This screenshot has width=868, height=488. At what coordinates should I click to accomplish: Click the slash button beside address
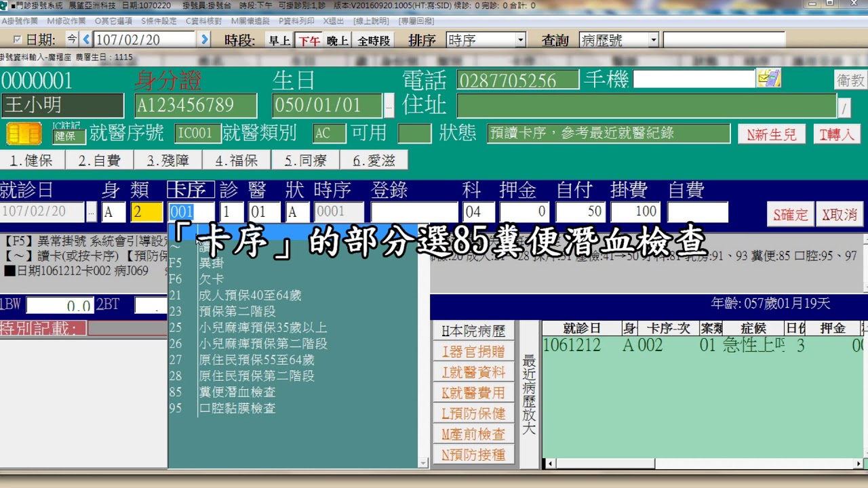844,108
